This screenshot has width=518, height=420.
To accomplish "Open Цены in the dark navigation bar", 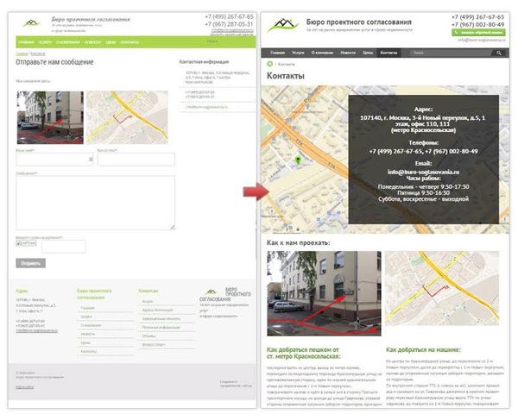I will pyautogui.click(x=368, y=52).
